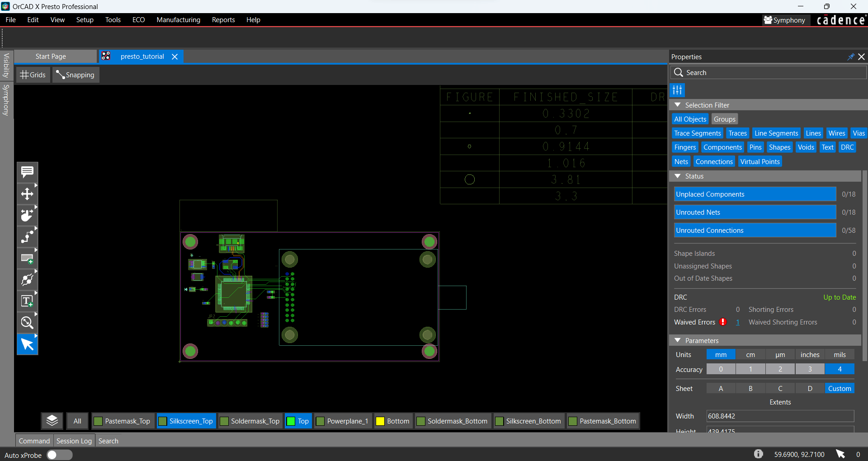Open the Add Note comment tool
Image resolution: width=868 pixels, height=461 pixels.
tap(27, 172)
